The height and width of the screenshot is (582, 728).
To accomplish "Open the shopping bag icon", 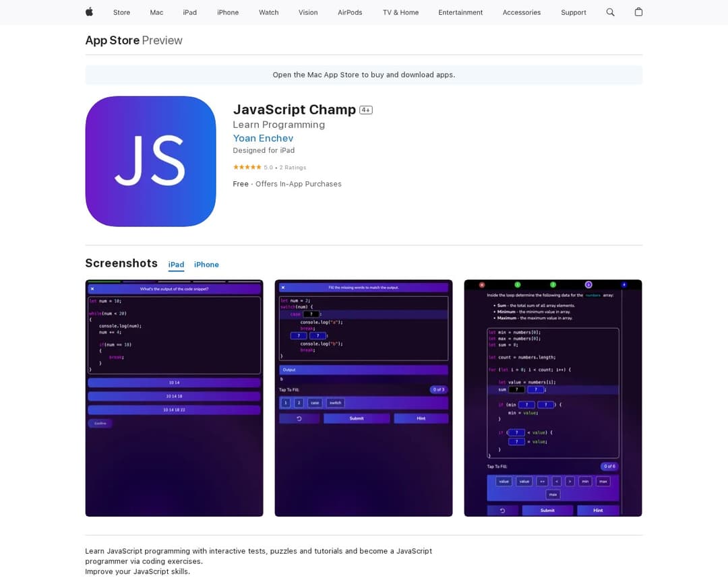I will click(638, 12).
